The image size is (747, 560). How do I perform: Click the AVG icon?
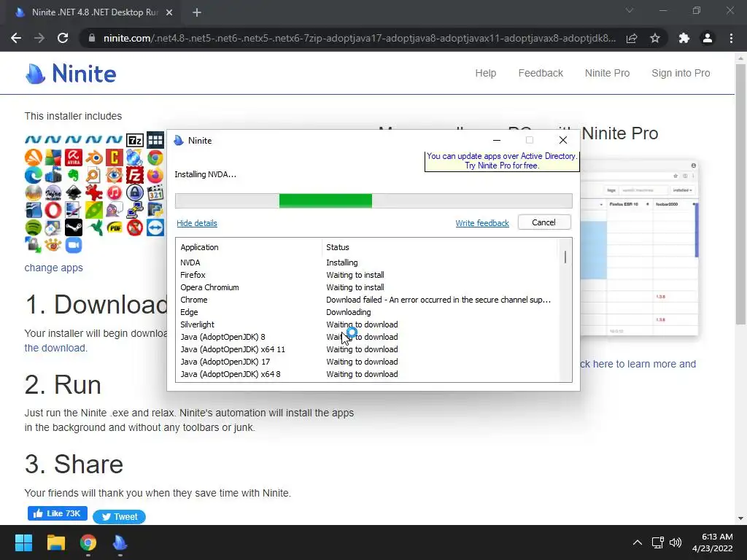(x=53, y=157)
